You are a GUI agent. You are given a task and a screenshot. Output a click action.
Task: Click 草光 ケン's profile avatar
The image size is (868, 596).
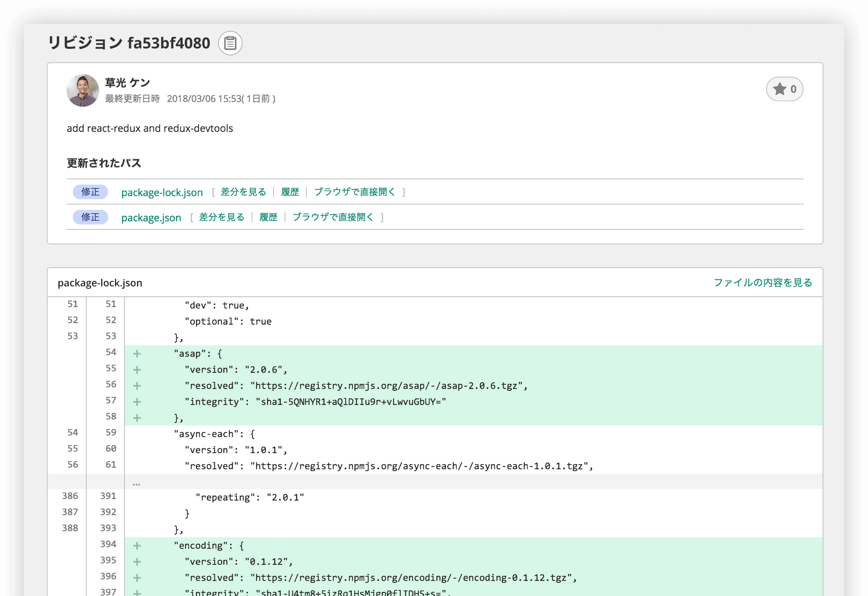(83, 90)
